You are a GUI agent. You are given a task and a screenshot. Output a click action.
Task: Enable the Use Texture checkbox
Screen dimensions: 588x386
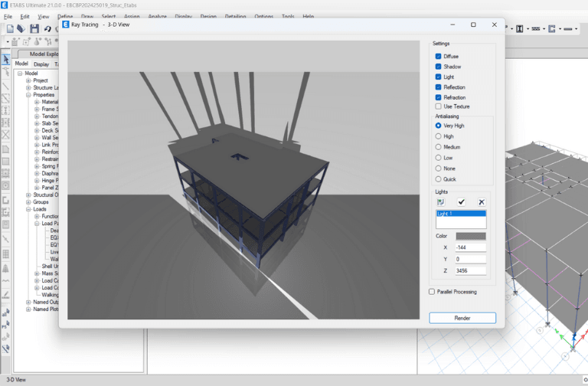tap(438, 106)
